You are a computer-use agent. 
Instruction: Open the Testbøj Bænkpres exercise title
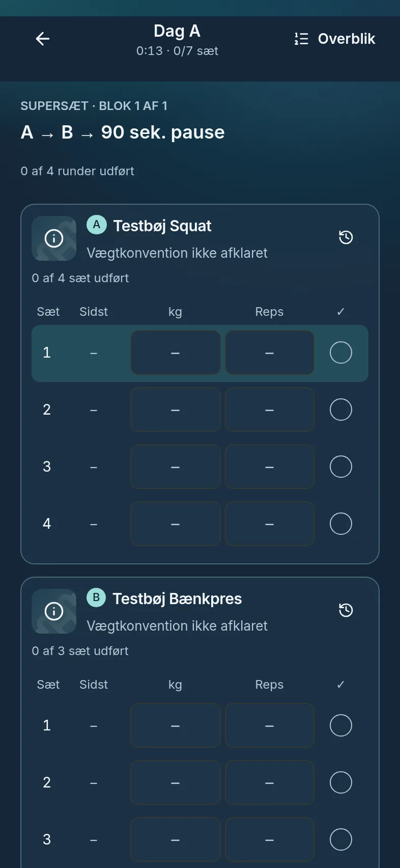click(177, 599)
